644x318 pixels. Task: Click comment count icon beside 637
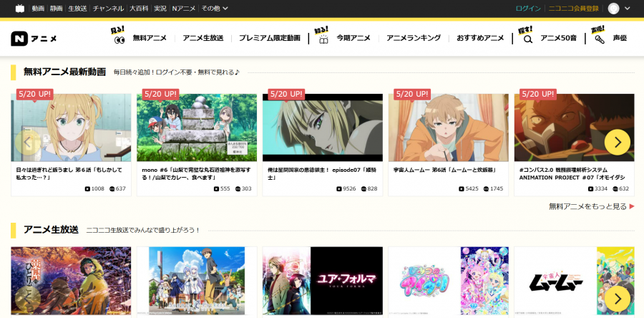[112, 189]
